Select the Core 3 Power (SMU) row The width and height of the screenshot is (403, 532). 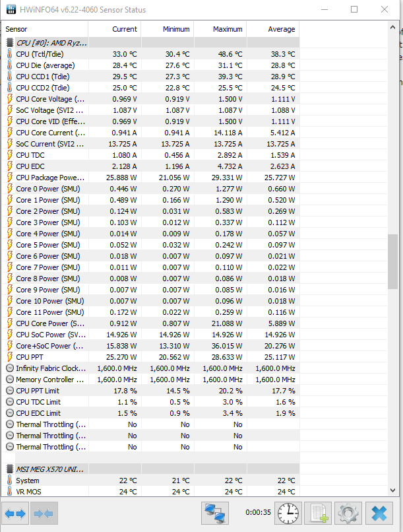point(151,222)
